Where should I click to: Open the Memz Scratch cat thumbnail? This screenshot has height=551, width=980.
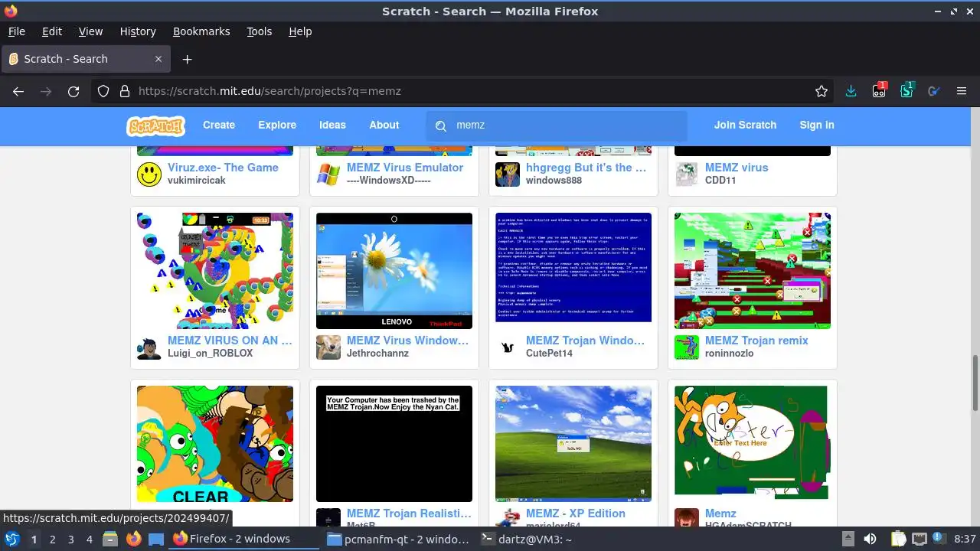point(753,444)
